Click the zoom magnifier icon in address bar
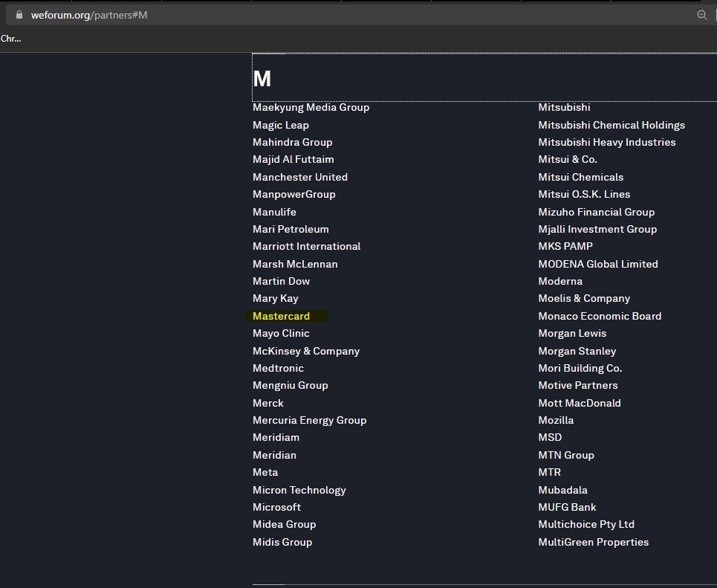The image size is (717, 588). pyautogui.click(x=701, y=15)
